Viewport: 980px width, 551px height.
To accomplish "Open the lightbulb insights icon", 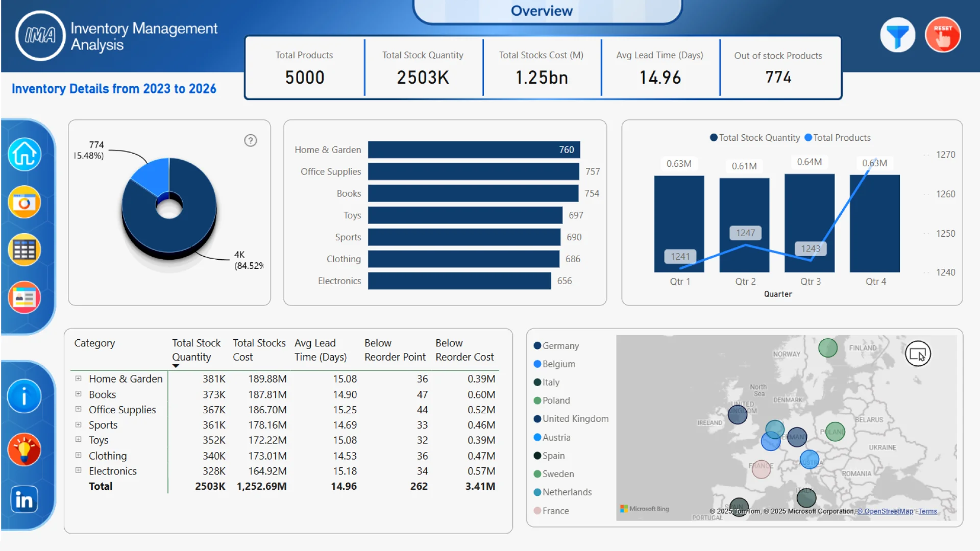I will coord(24,449).
